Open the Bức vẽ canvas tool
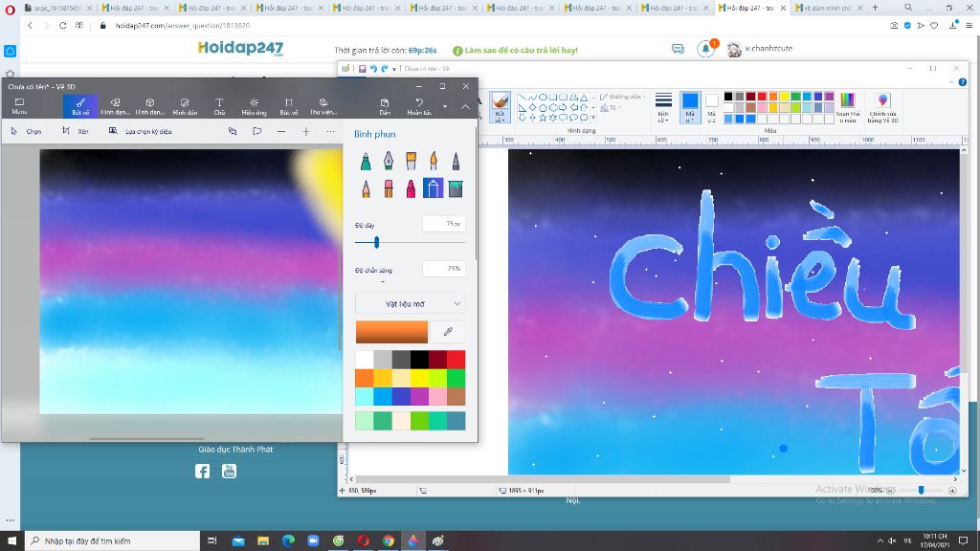 pyautogui.click(x=289, y=105)
